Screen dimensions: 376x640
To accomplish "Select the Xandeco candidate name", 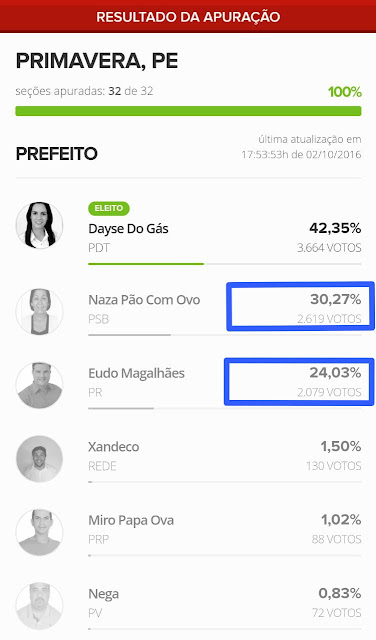I will 113,447.
